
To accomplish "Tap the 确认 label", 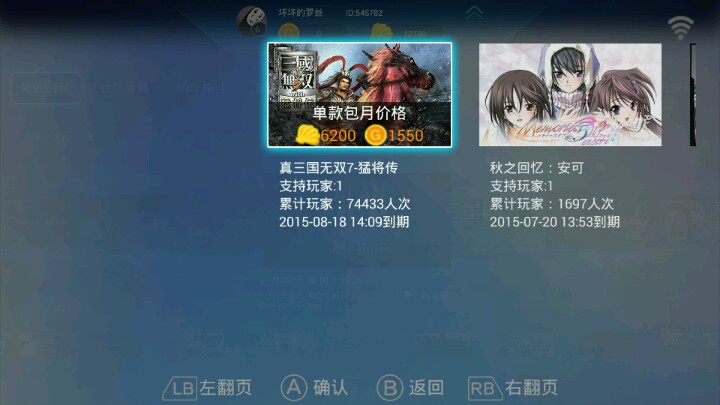I will click(x=331, y=388).
